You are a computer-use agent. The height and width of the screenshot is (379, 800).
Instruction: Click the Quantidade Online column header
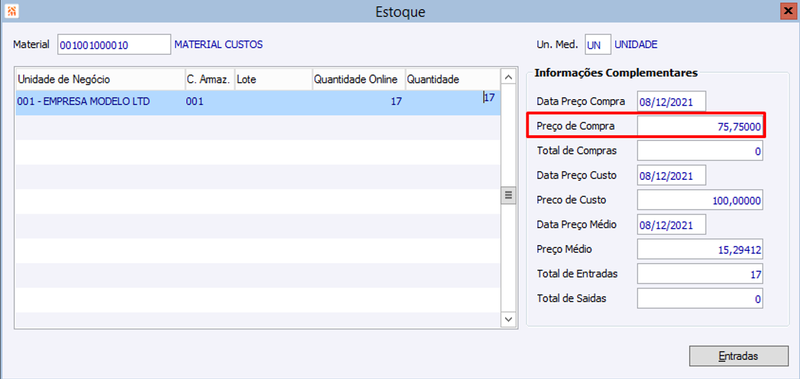pos(359,79)
